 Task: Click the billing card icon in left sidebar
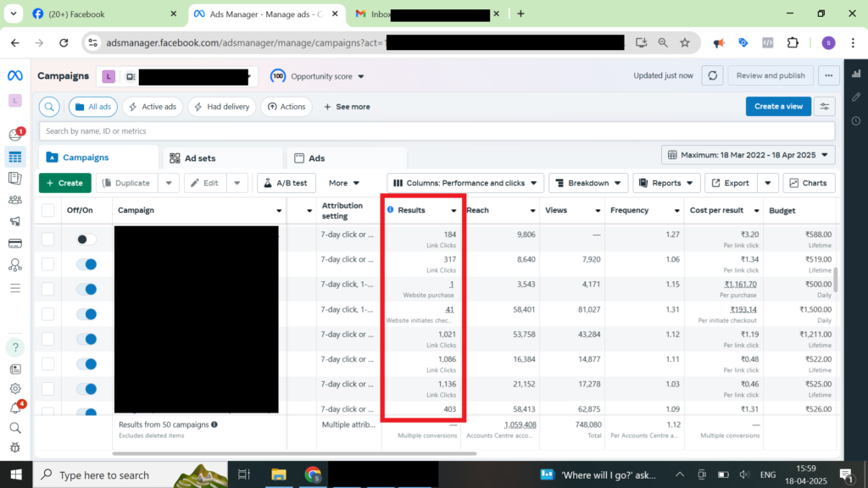(15, 244)
